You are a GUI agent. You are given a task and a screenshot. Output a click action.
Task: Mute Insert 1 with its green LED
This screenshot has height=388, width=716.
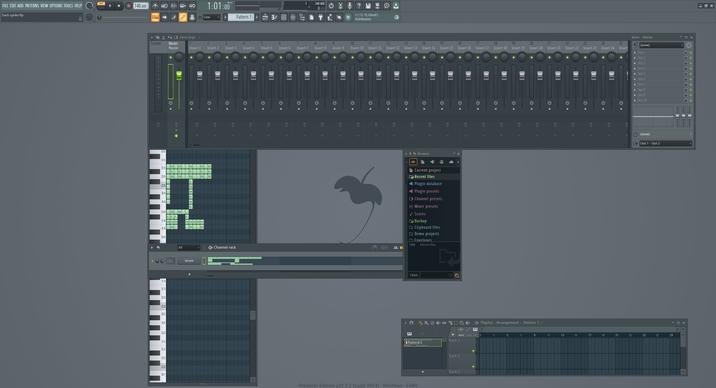191,58
